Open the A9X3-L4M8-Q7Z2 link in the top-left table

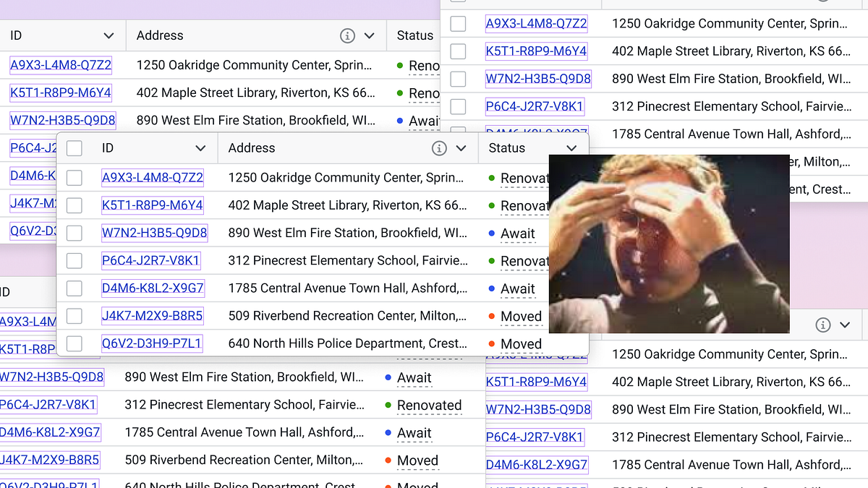point(61,65)
